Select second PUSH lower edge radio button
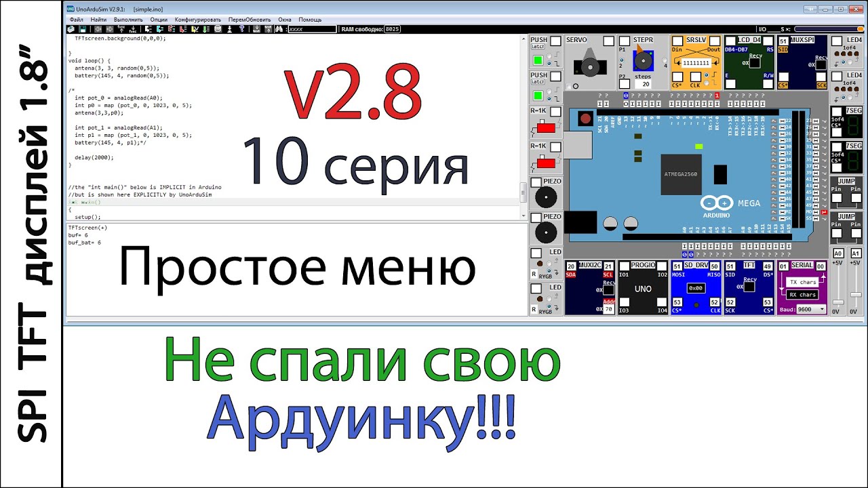 coord(549,99)
